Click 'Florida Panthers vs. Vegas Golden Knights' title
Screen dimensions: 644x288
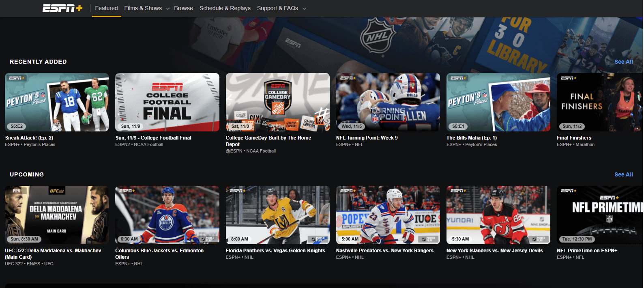tap(275, 251)
